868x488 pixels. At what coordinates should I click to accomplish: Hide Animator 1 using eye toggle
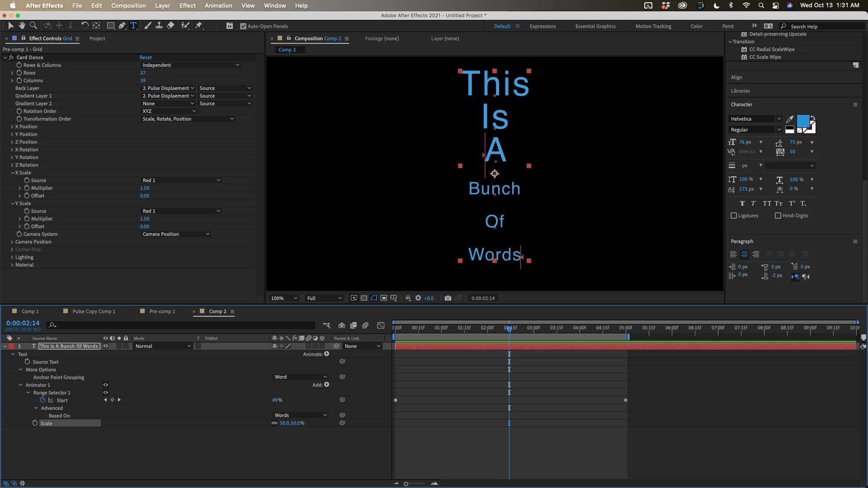(105, 385)
